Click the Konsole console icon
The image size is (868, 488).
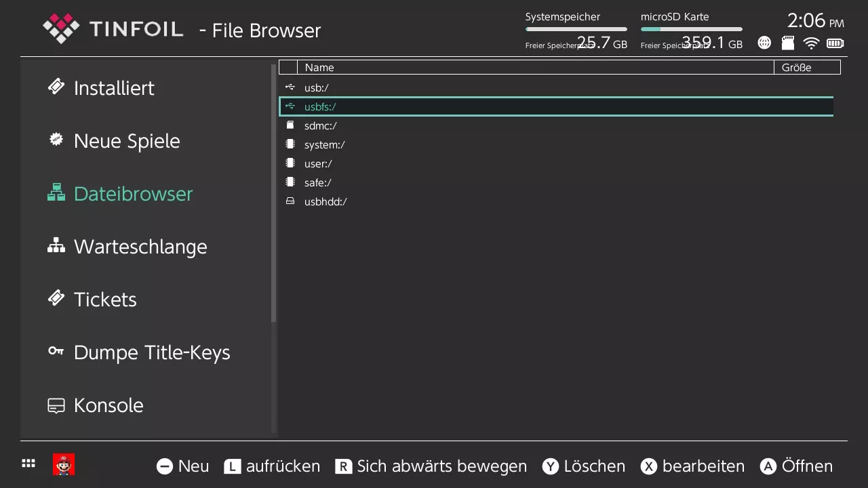click(x=56, y=405)
